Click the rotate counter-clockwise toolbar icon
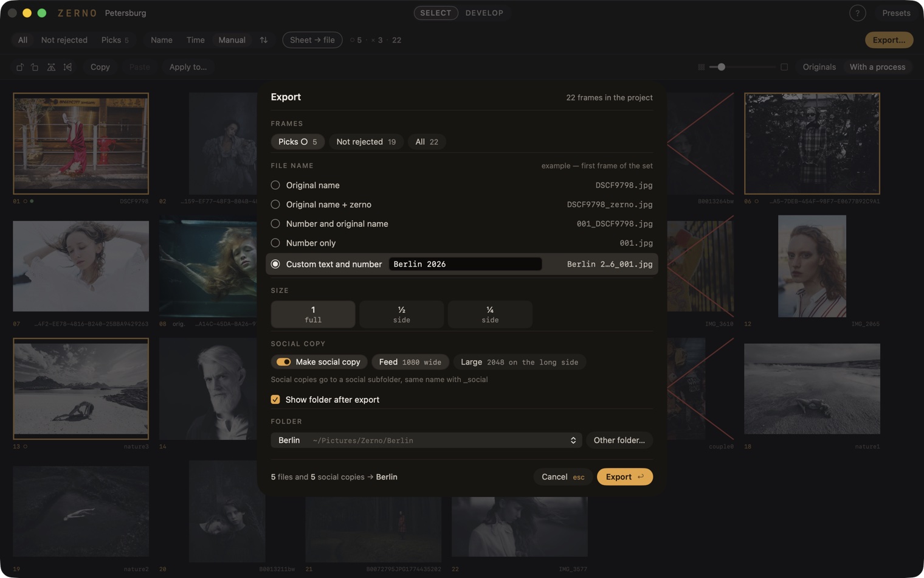Screen dimensions: 924x578 pos(19,67)
